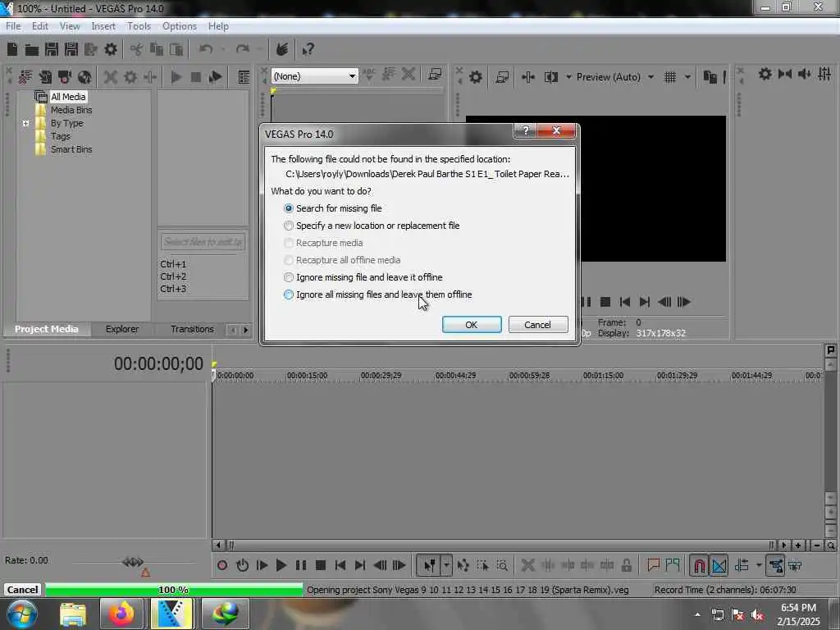
Task: Open project Properties gear in main toolbar
Action: (x=111, y=50)
